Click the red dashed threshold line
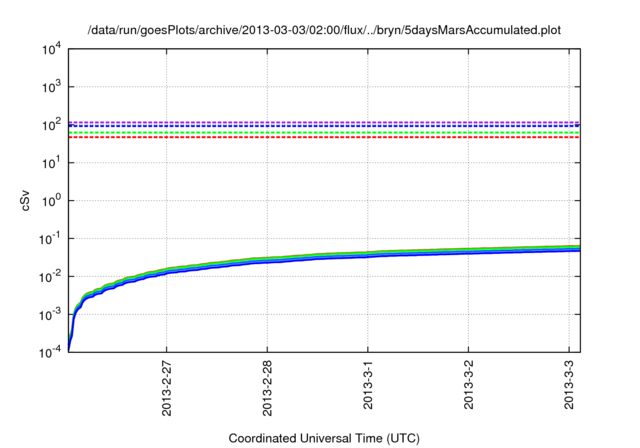Screen dimensions: 640x448 click(x=324, y=137)
